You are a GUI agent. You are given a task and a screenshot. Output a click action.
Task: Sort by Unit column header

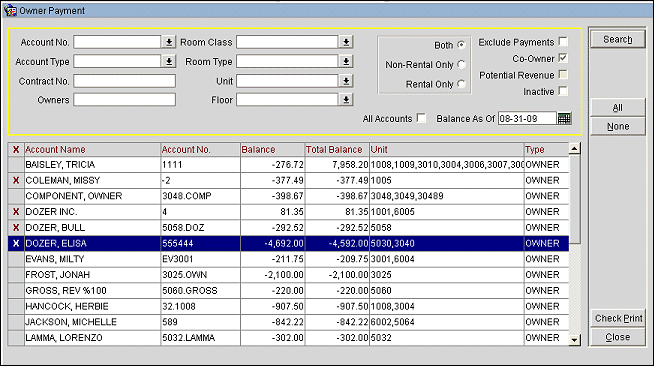click(447, 150)
